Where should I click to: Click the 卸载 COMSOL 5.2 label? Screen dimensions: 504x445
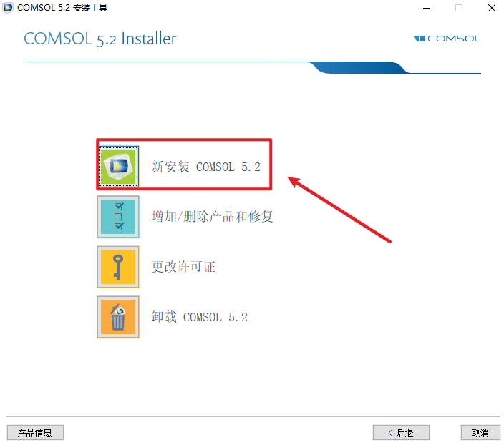tap(199, 317)
